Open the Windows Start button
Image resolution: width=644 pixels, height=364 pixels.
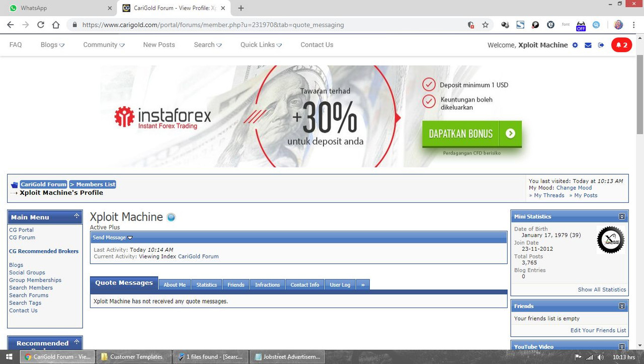point(9,357)
